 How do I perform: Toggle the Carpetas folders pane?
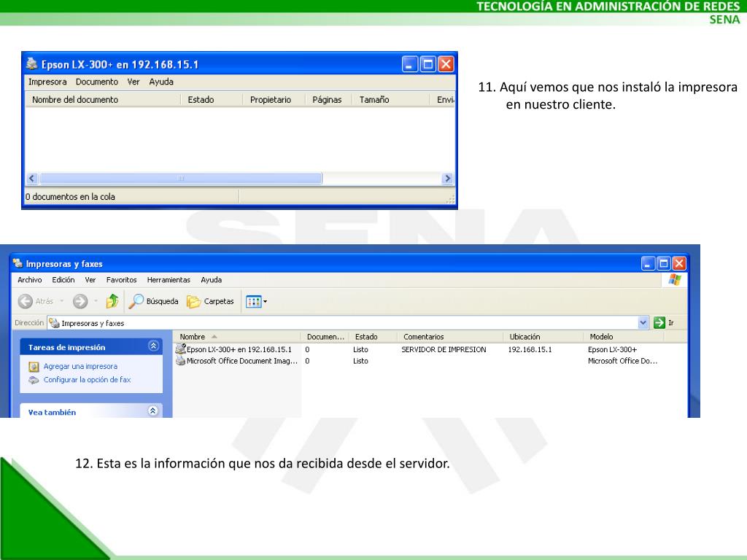(x=210, y=301)
